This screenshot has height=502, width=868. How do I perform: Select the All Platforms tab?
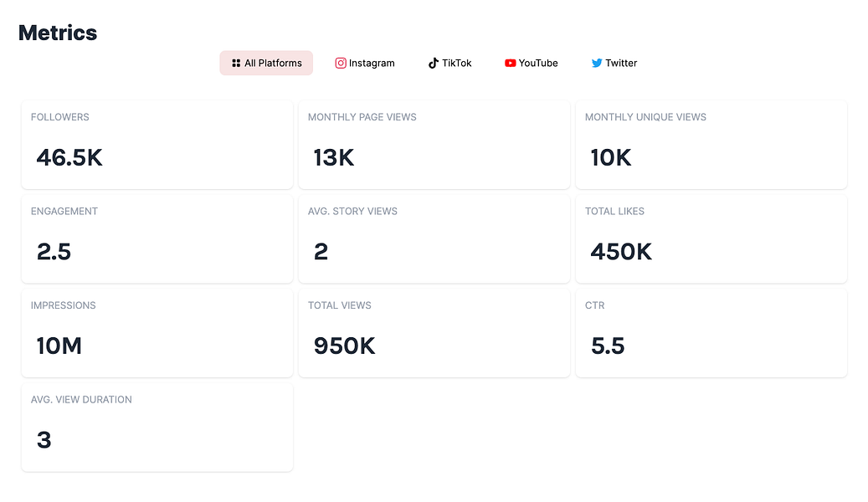(x=266, y=63)
